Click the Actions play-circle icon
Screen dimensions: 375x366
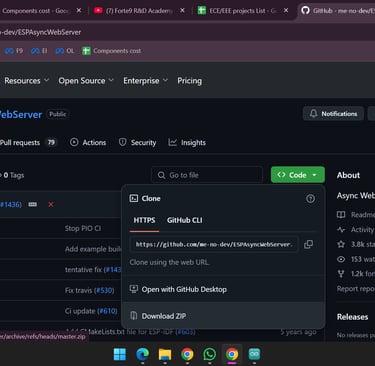[74, 142]
